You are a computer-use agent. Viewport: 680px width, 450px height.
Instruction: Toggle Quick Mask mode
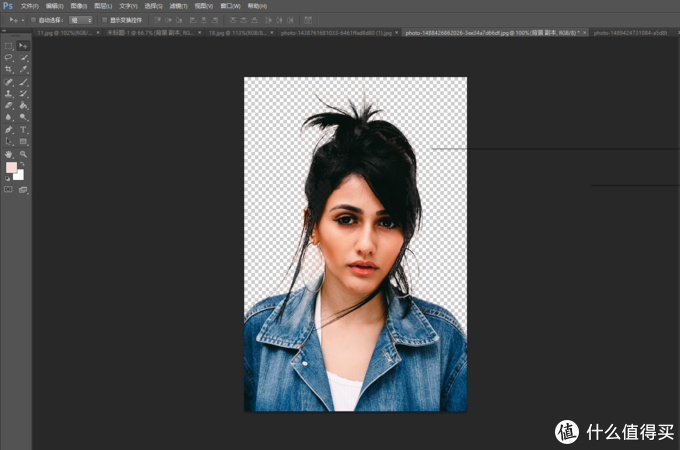(8, 189)
